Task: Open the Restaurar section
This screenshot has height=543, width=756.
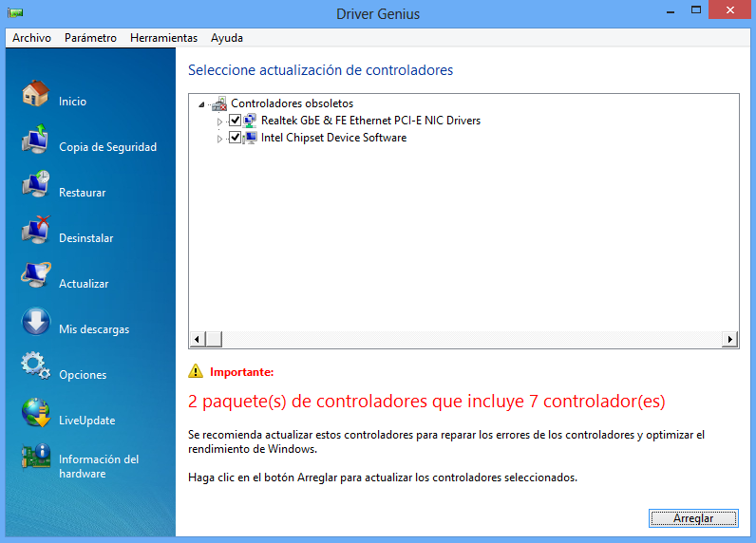Action: [x=83, y=193]
